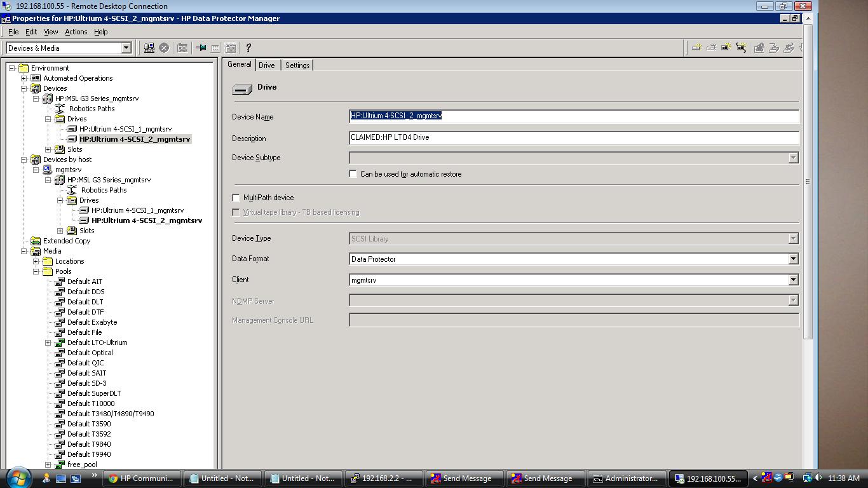
Task: Open the File menu
Action: tap(13, 32)
